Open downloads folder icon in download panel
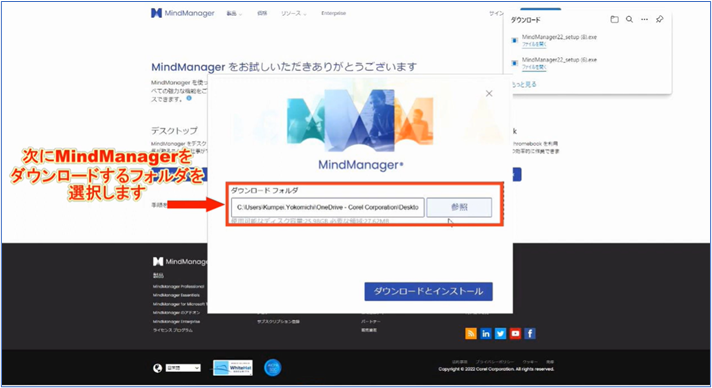The width and height of the screenshot is (712, 388). tap(614, 20)
